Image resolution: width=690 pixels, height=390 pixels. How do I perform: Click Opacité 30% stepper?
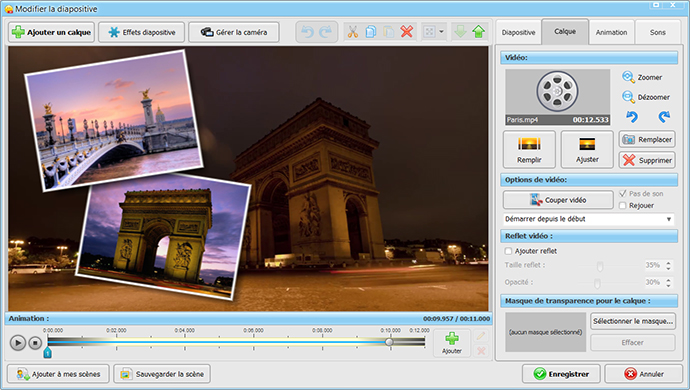[x=668, y=283]
